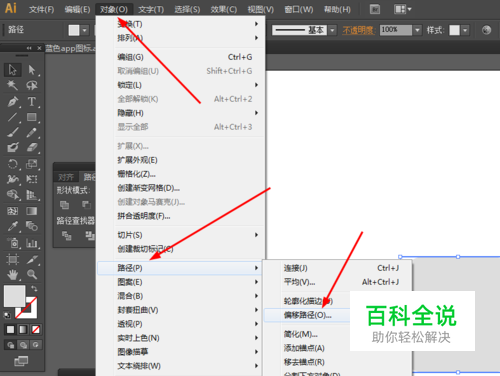Image resolution: width=500 pixels, height=376 pixels.
Task: Open the brush definition dropdown (基本)
Action: coord(332,30)
